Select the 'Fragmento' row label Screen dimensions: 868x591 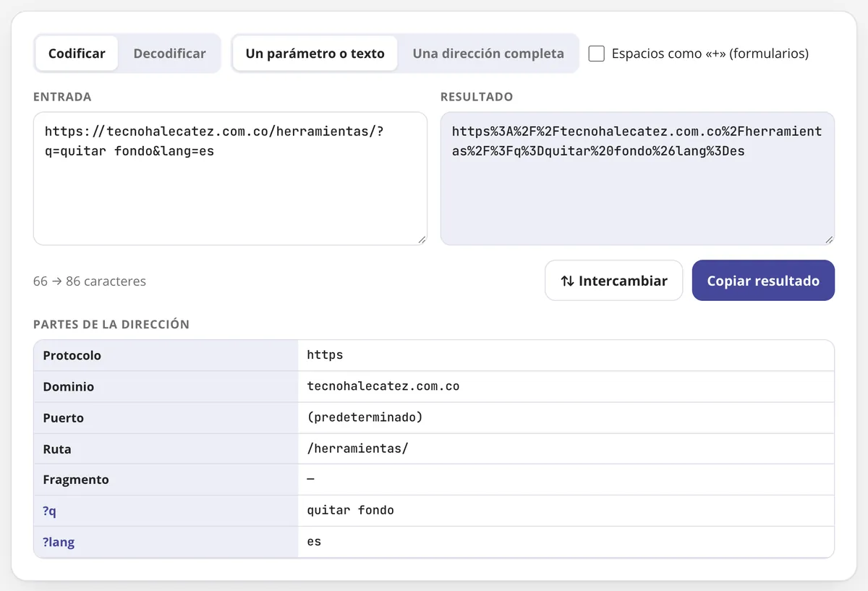point(166,480)
